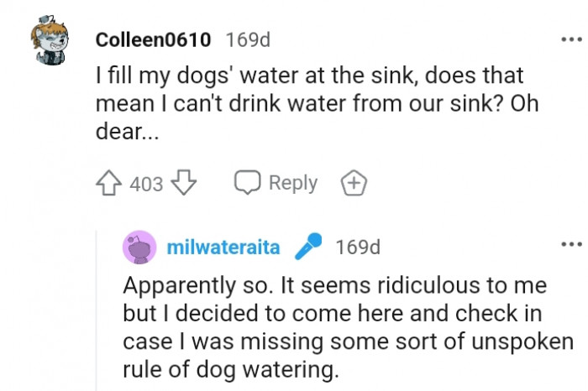Open the milwateraita username link
The image size is (588, 391).
point(228,248)
